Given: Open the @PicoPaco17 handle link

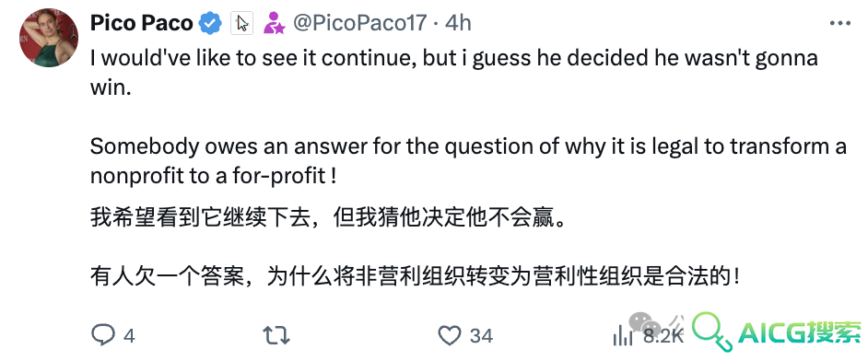Looking at the screenshot, I should [359, 23].
